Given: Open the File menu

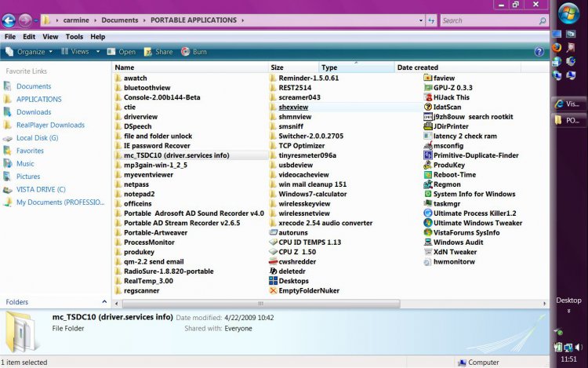Looking at the screenshot, I should (9, 37).
